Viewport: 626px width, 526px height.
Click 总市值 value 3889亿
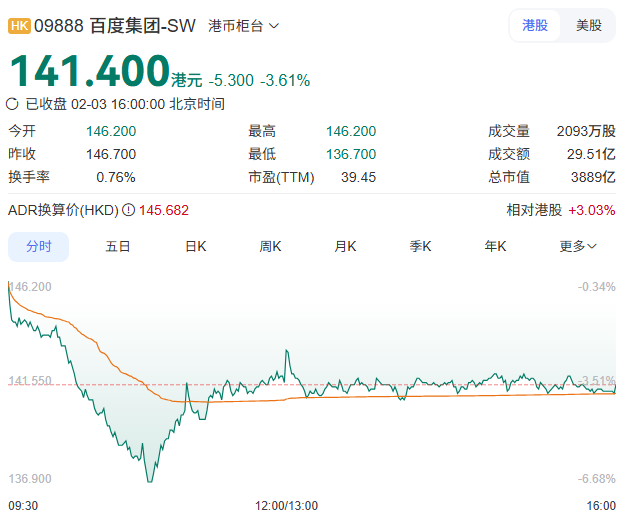(x=593, y=177)
